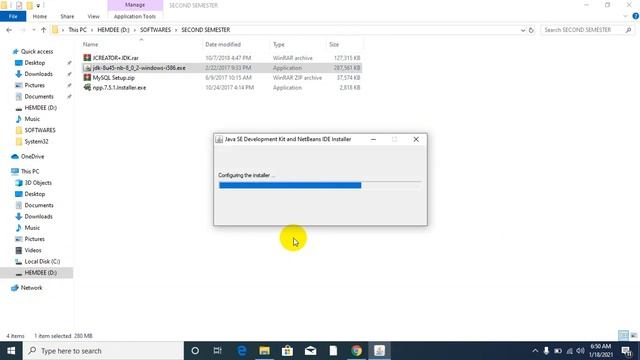Expand chevron after SOFTWARES in address bar
The height and width of the screenshot is (360, 640).
176,30
